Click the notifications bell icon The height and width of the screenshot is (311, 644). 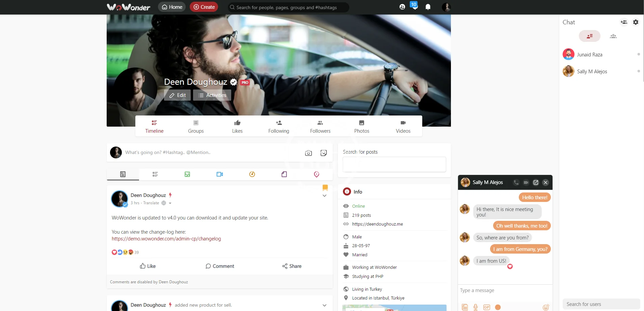pos(428,7)
